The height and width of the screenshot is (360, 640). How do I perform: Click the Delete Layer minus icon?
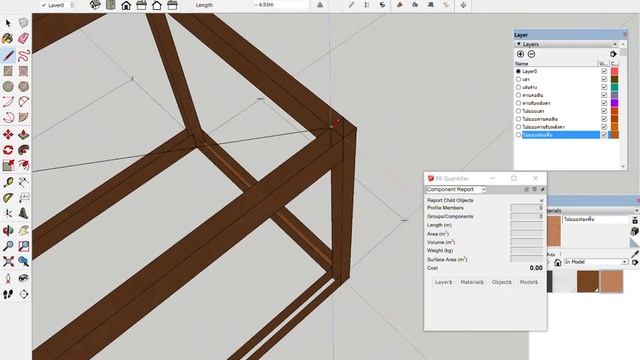pyautogui.click(x=531, y=54)
